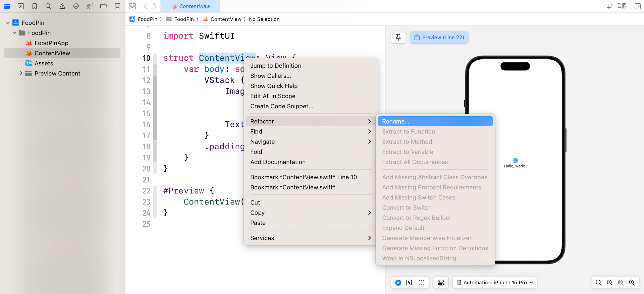
Task: Select the ContentView editor tab
Action: (x=190, y=6)
